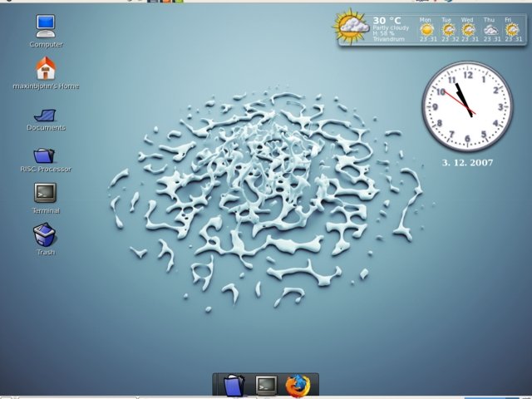The height and width of the screenshot is (399, 532).
Task: Click the Trivandrum location label
Action: pyautogui.click(x=388, y=39)
